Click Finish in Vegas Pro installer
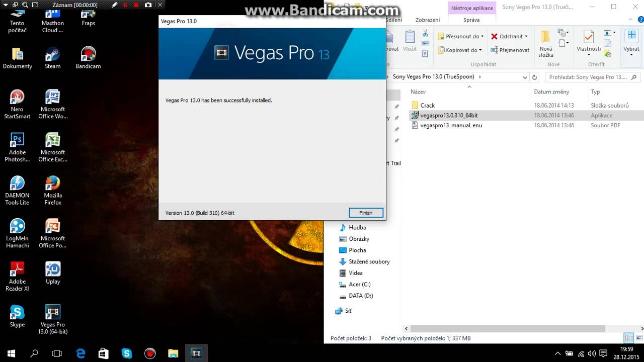 pyautogui.click(x=366, y=213)
